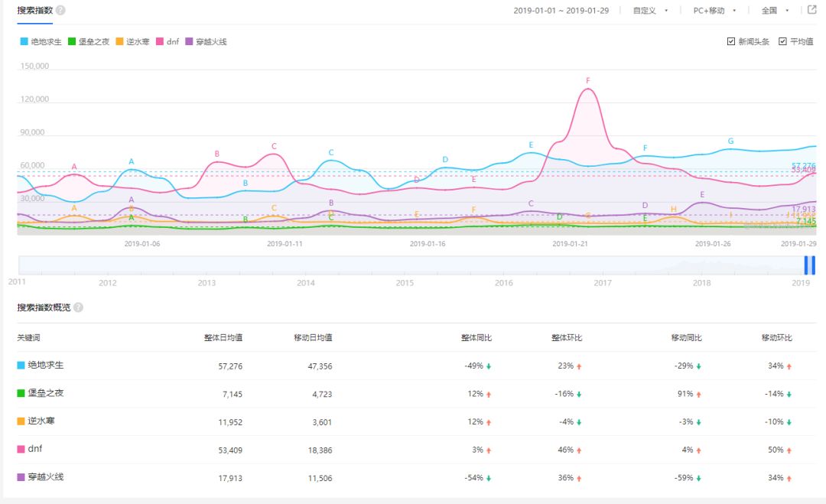
Task: Click keyword 绝地求生 in overview table
Action: [x=46, y=365]
